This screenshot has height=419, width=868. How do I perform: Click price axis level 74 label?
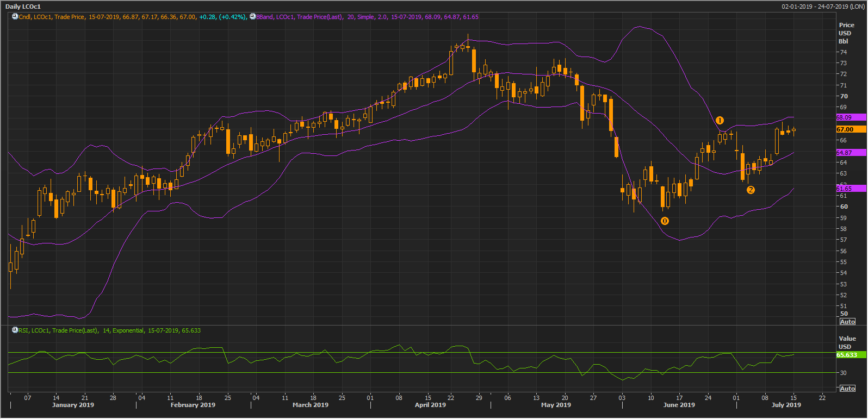click(x=844, y=52)
